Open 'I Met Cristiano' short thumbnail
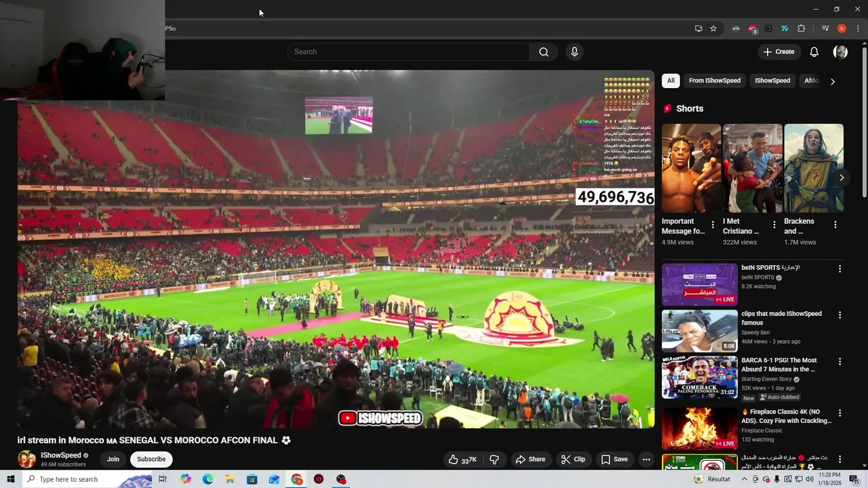The height and width of the screenshot is (488, 868). click(x=752, y=168)
